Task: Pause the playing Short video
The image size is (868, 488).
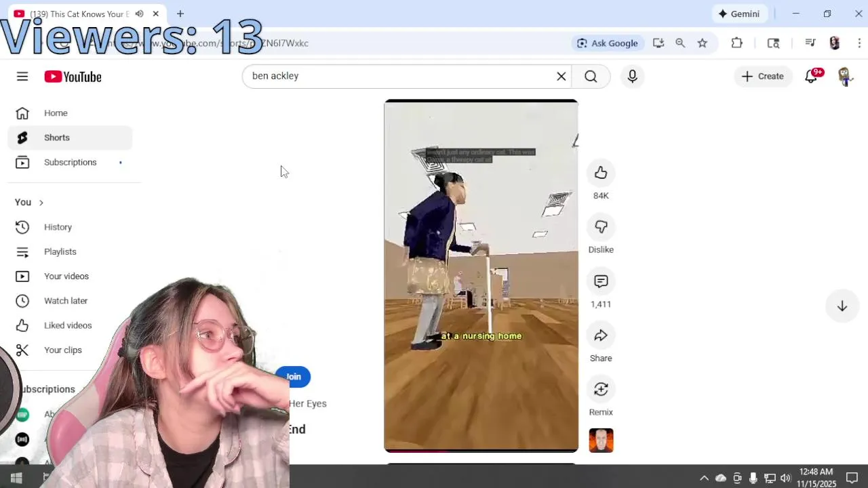Action: pos(481,274)
